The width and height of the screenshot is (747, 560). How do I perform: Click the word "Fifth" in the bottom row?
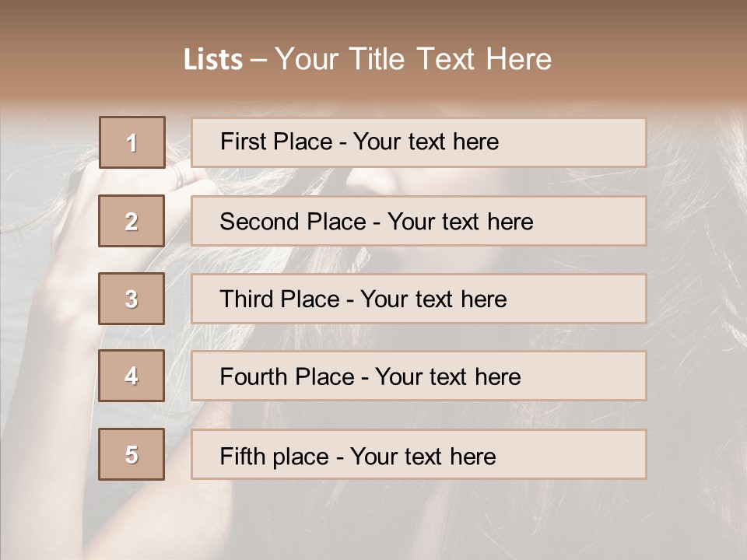pyautogui.click(x=243, y=456)
